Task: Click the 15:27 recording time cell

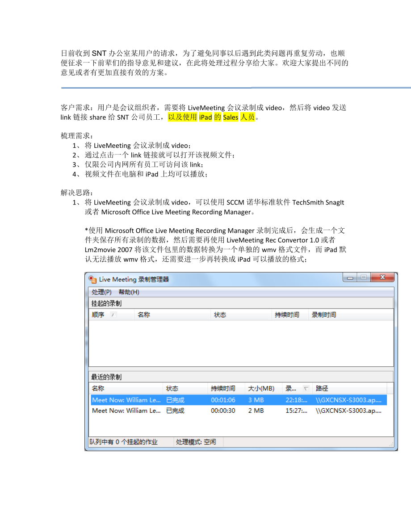Action: pyautogui.click(x=296, y=411)
